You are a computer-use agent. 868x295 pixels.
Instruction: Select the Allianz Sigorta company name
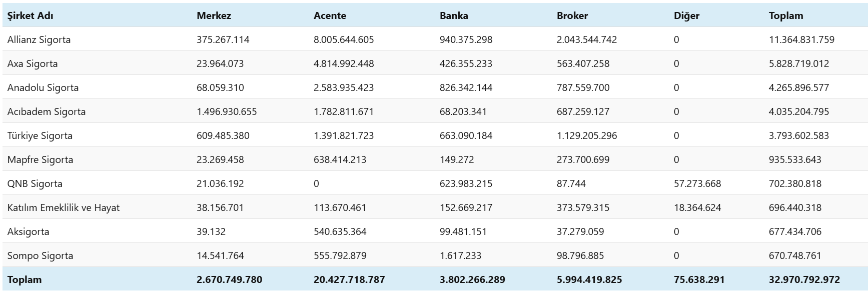point(39,39)
